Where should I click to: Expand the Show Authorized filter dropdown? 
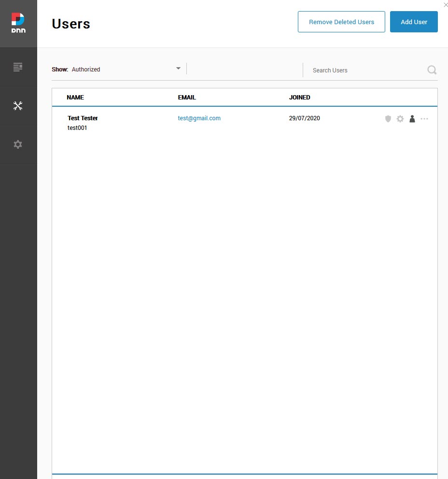pyautogui.click(x=116, y=69)
